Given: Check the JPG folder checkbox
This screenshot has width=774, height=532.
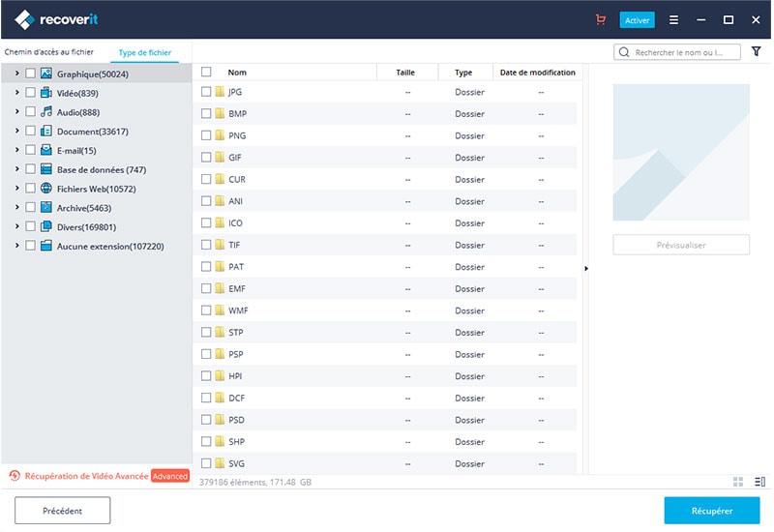Looking at the screenshot, I should click(206, 92).
